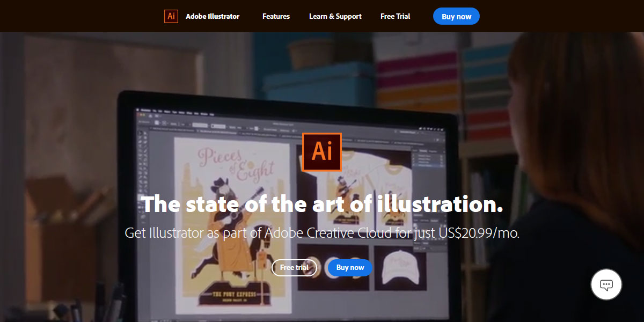Click the large orange Ai icon in hero

[322, 152]
